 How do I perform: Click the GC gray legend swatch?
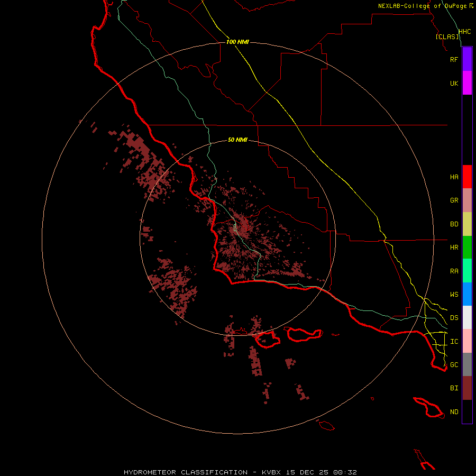(x=467, y=364)
